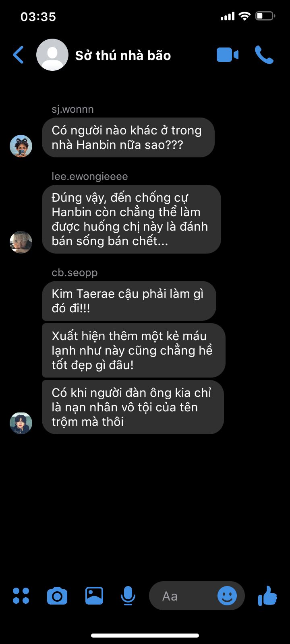The image size is (290, 644).
Task: Select message starting Xuất hiện thêm
Action: 133,350
